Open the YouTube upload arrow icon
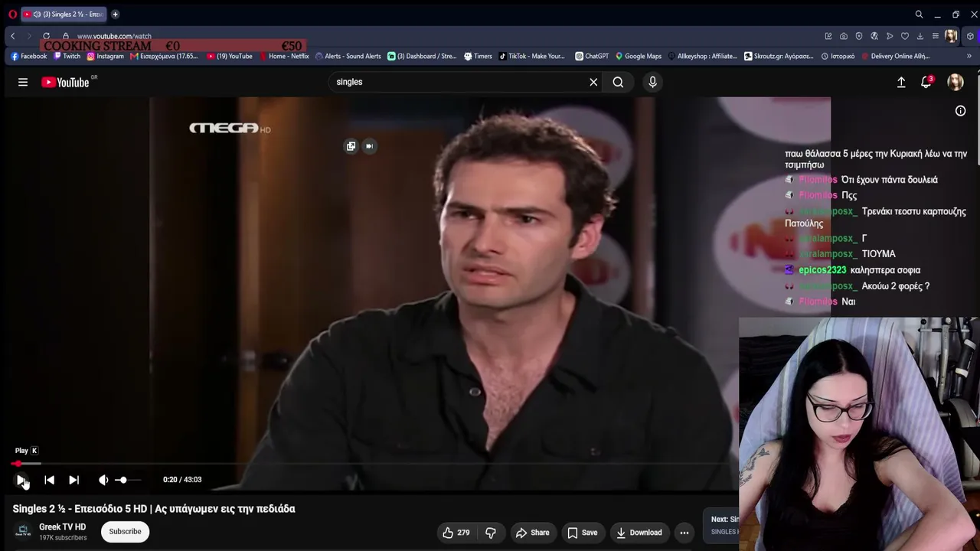The width and height of the screenshot is (980, 551). pos(901,82)
